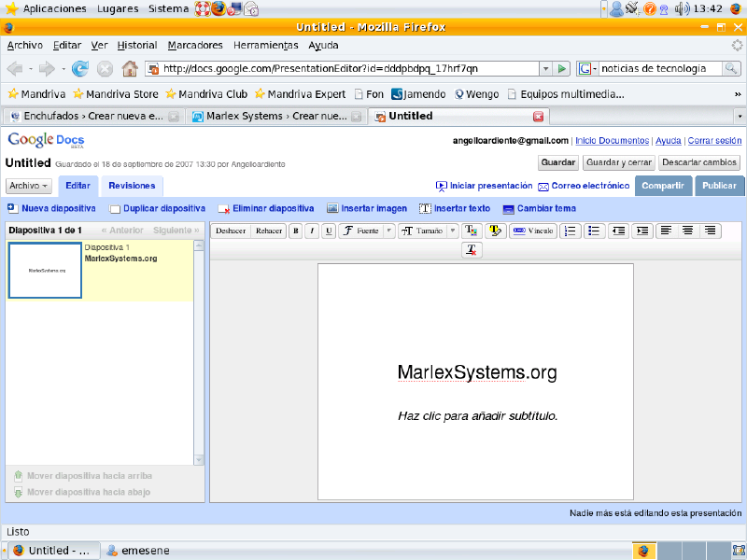Image resolution: width=747 pixels, height=560 pixels.
Task: Start slideshow with Iniciar presentación
Action: click(x=484, y=186)
